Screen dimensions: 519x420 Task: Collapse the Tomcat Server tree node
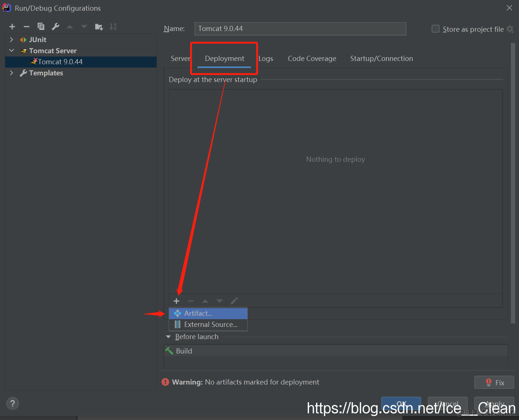point(11,51)
